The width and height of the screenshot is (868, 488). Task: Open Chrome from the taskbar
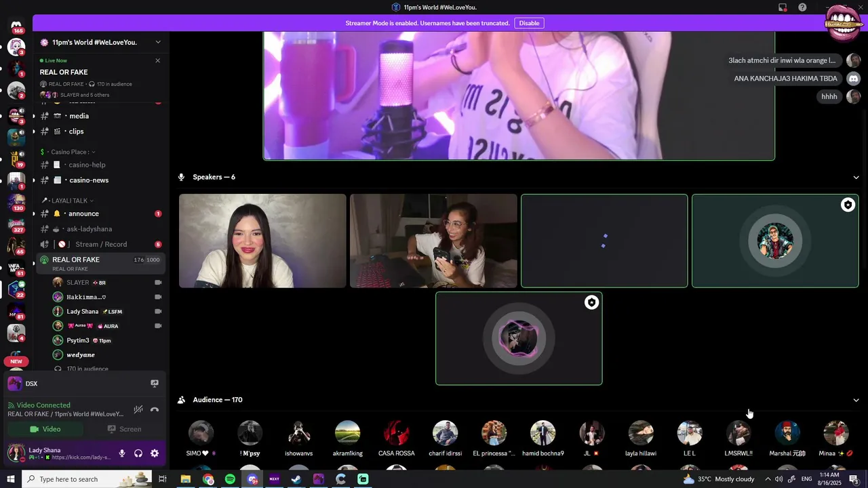pos(208,479)
